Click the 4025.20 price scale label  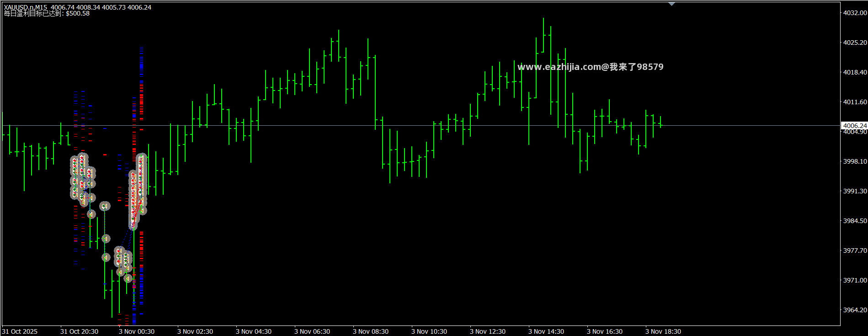(x=855, y=43)
